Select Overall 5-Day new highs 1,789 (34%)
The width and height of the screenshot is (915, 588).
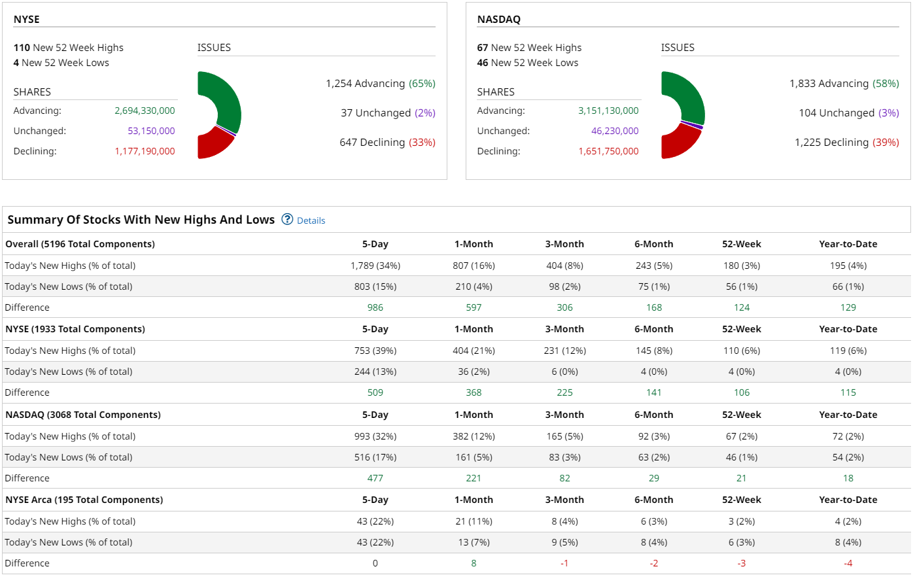[x=375, y=266]
